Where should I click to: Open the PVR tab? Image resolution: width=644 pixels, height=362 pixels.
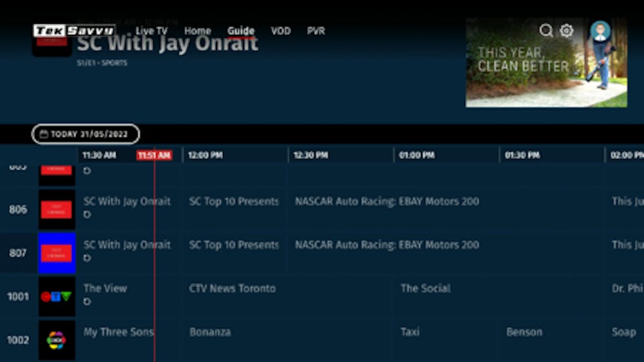click(316, 31)
